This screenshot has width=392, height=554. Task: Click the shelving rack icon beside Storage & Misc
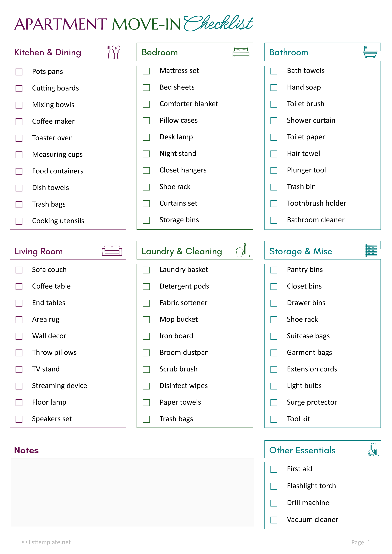click(x=371, y=250)
